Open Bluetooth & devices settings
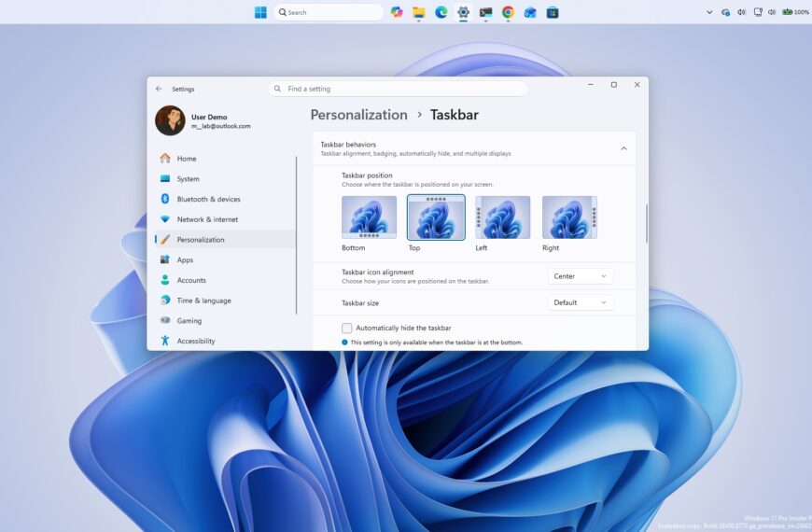The width and height of the screenshot is (812, 532). point(225,199)
